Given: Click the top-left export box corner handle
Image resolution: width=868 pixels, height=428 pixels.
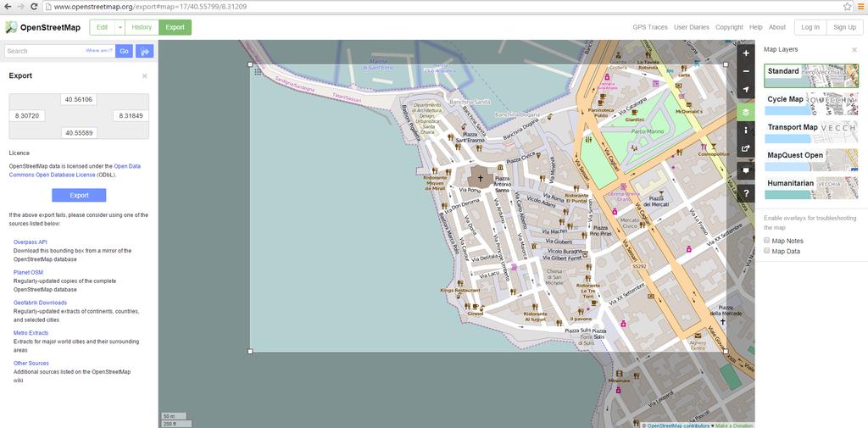Looking at the screenshot, I should point(250,64).
